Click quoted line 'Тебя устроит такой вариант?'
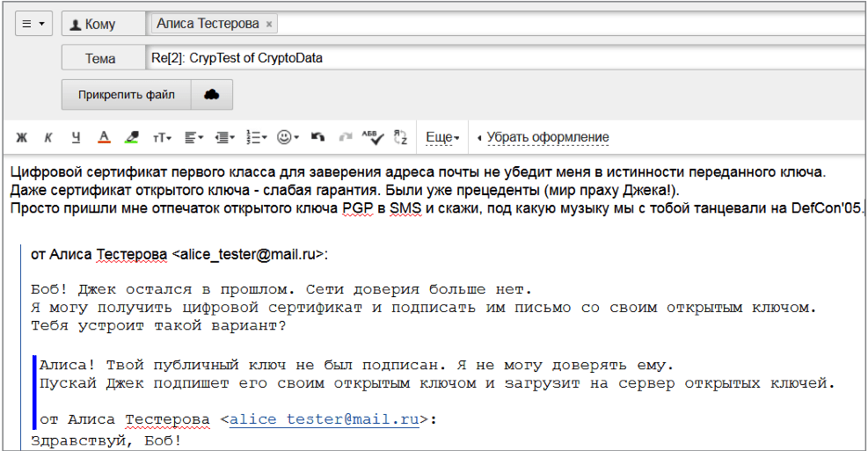This screenshot has width=868, height=451. [158, 325]
